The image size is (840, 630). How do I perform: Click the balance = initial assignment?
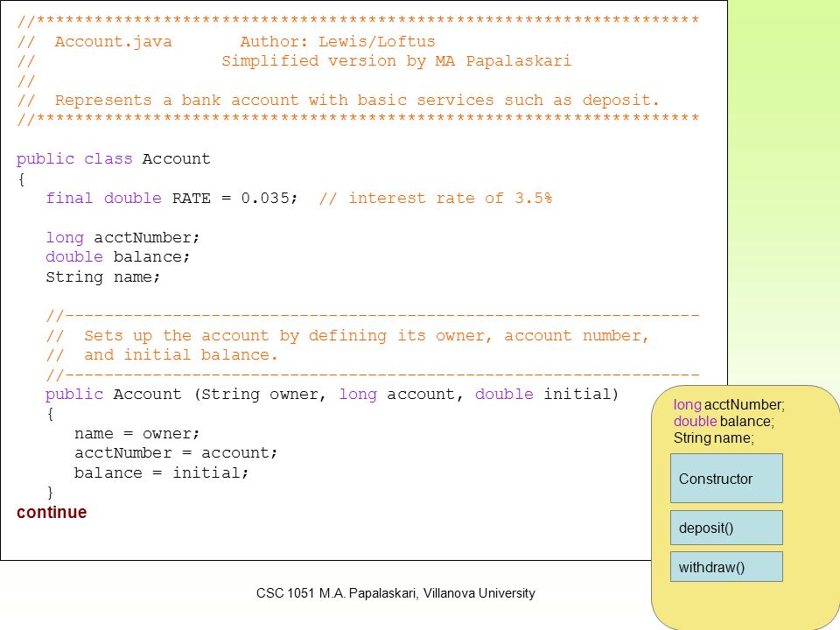click(161, 473)
